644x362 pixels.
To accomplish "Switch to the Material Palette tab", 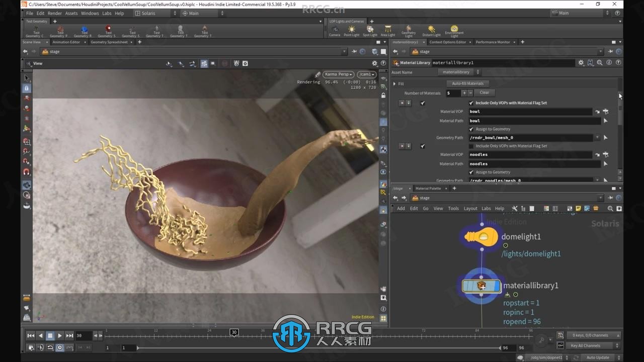I will coord(428,189).
